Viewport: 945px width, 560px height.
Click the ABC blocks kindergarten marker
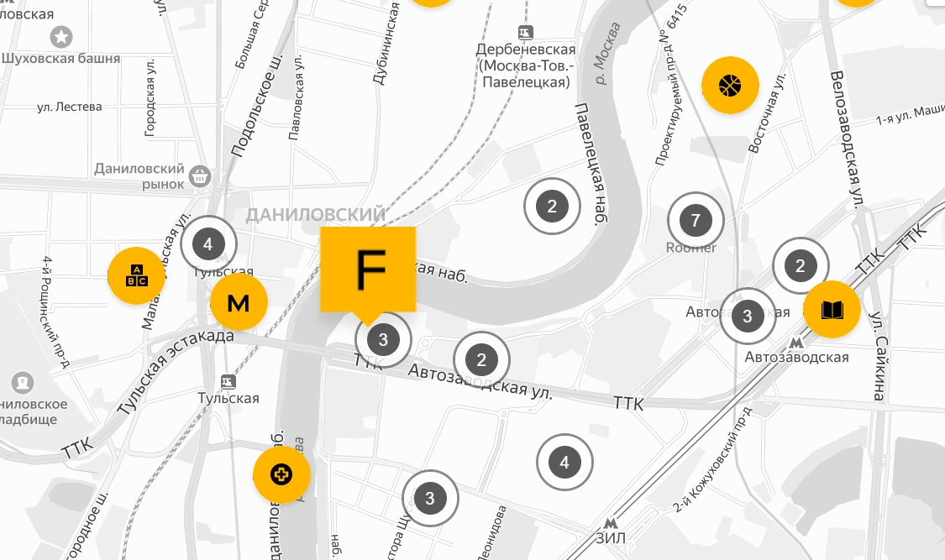(136, 275)
